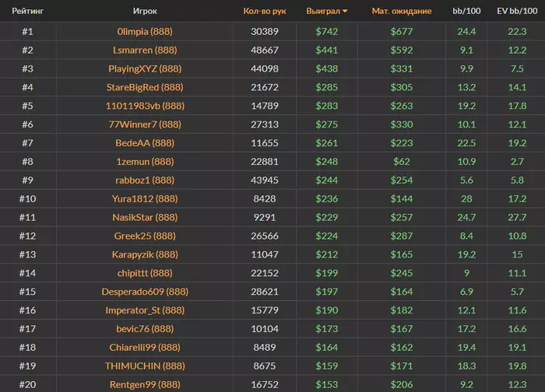Select the #10 rank cell
The height and width of the screenshot is (392, 545).
[27, 198]
